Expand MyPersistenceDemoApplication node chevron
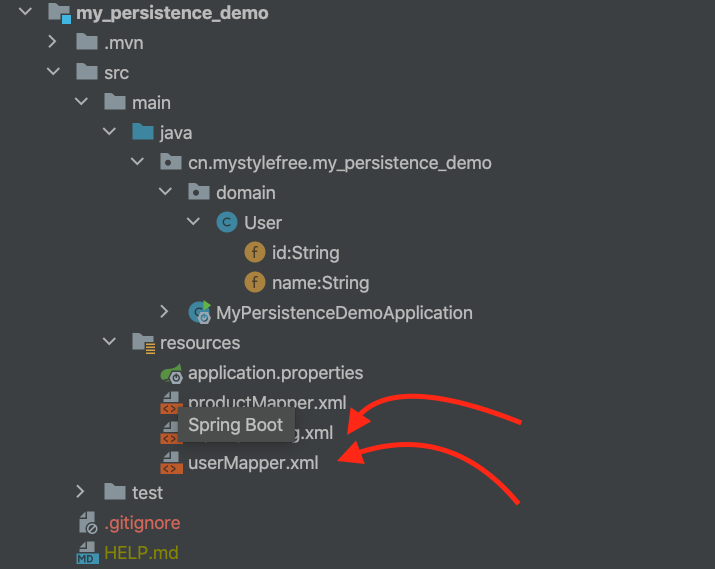This screenshot has height=569, width=715. coord(165,313)
